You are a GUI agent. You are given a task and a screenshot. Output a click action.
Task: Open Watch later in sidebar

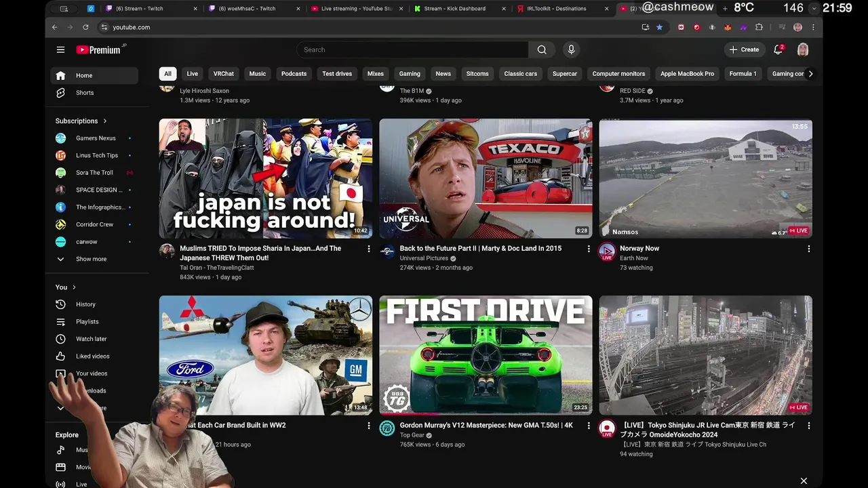click(94, 339)
